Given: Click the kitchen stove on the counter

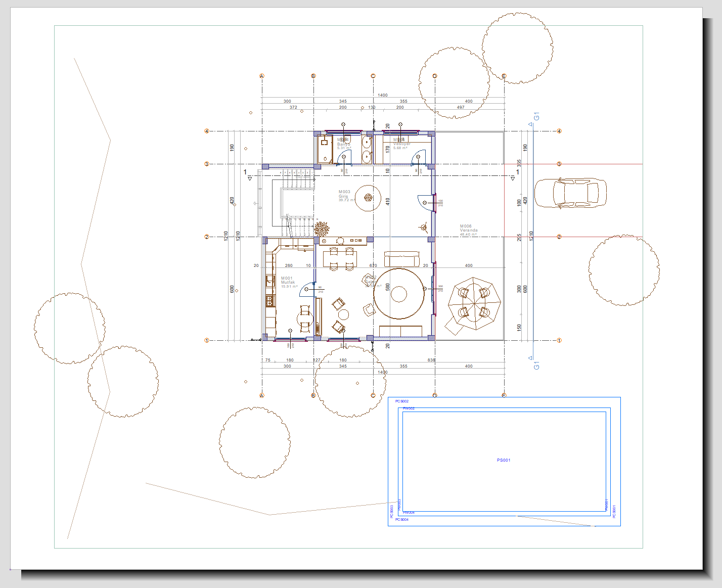Looking at the screenshot, I should (270, 301).
